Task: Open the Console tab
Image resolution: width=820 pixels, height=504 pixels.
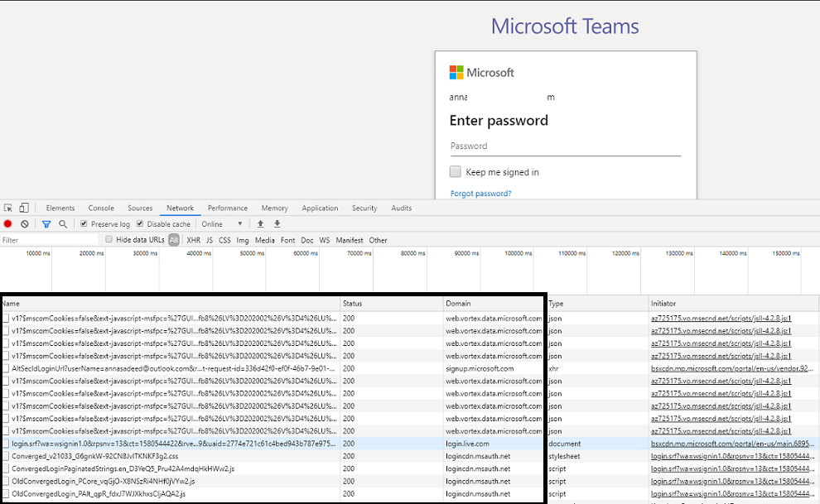Action: pyautogui.click(x=101, y=208)
